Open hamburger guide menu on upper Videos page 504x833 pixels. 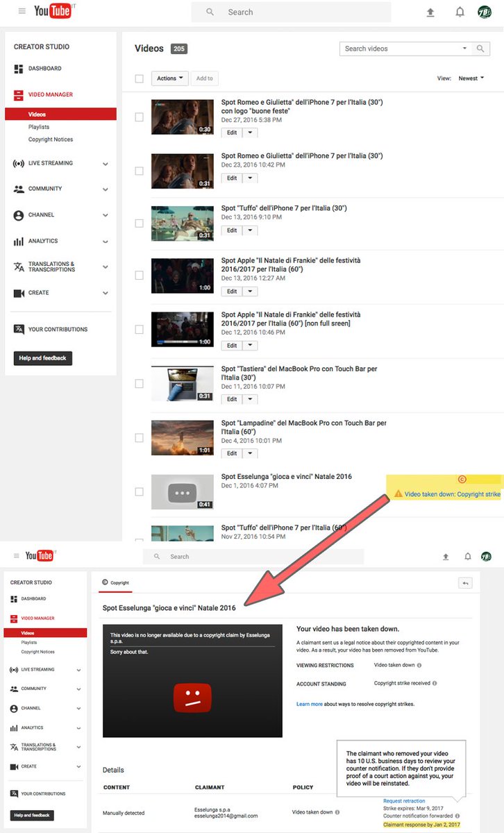[x=22, y=12]
